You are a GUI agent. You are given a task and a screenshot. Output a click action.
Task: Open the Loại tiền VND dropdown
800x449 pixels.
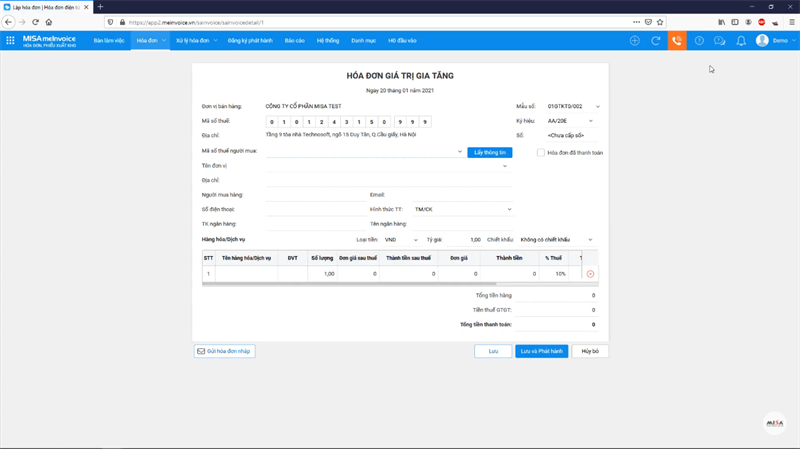click(x=415, y=240)
